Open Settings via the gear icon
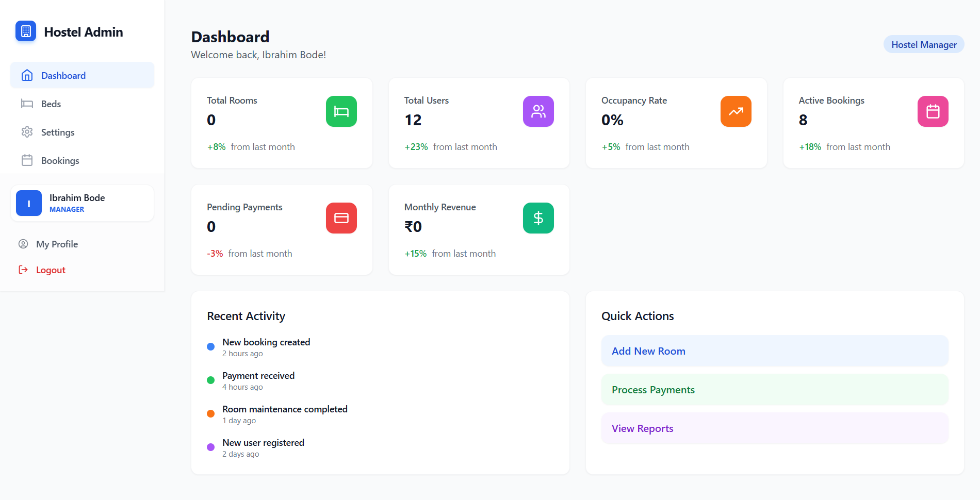The height and width of the screenshot is (500, 980). coord(27,132)
